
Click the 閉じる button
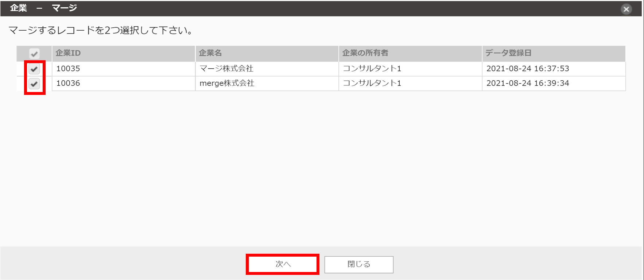click(359, 264)
